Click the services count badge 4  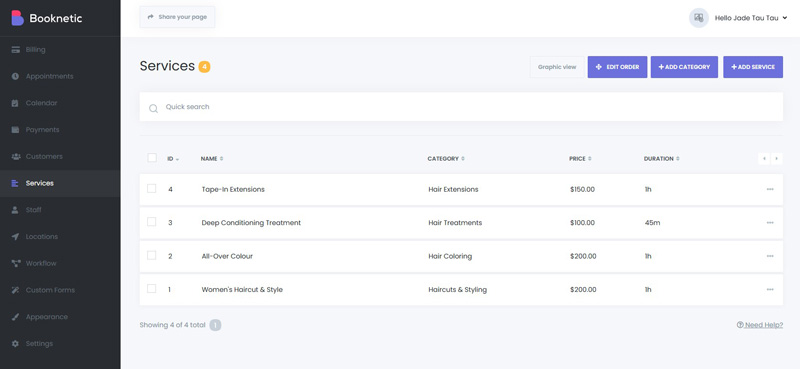pyautogui.click(x=204, y=67)
